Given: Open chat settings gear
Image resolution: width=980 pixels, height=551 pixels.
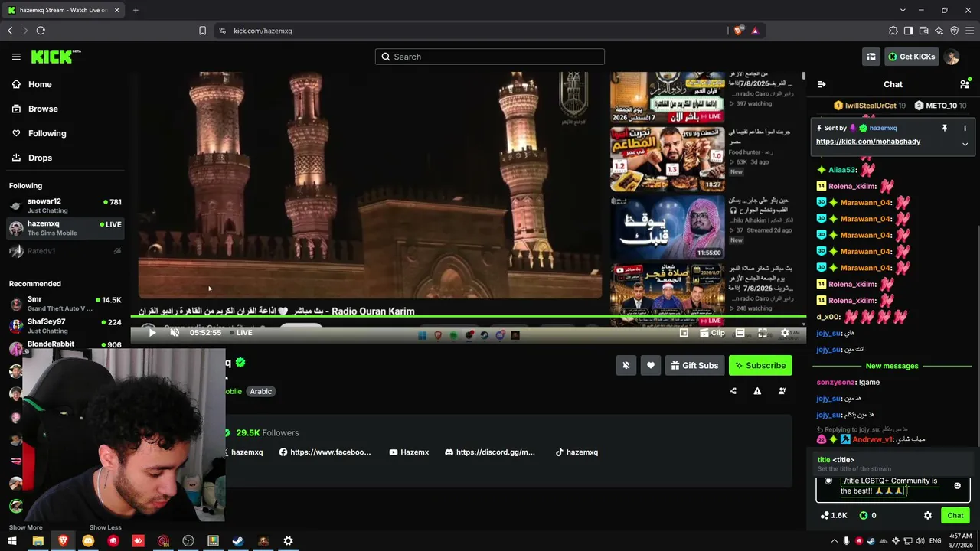Looking at the screenshot, I should coord(928,516).
